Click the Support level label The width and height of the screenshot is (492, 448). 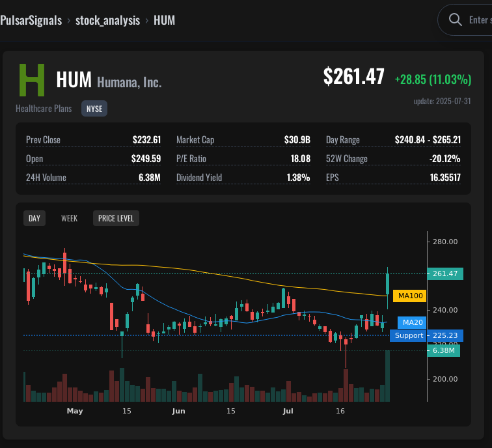tap(409, 335)
